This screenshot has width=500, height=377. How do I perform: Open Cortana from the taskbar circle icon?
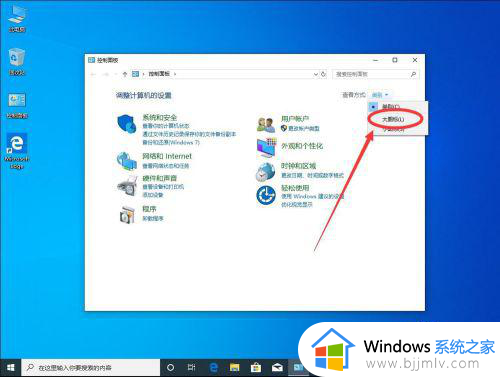tap(170, 368)
